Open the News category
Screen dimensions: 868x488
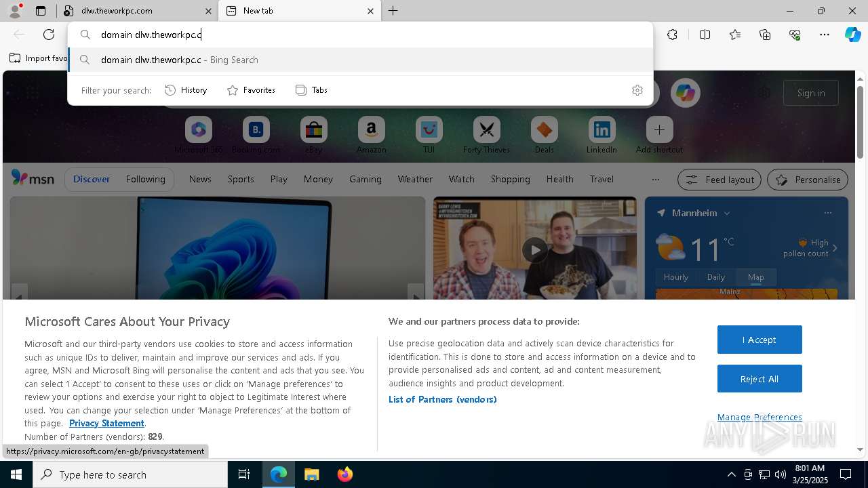(x=200, y=179)
